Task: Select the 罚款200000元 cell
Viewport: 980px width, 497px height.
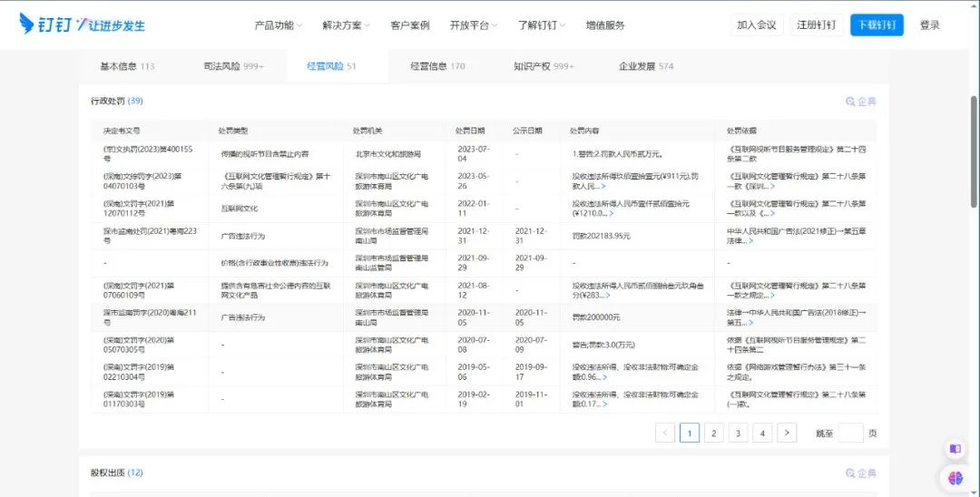Action: pyautogui.click(x=596, y=317)
